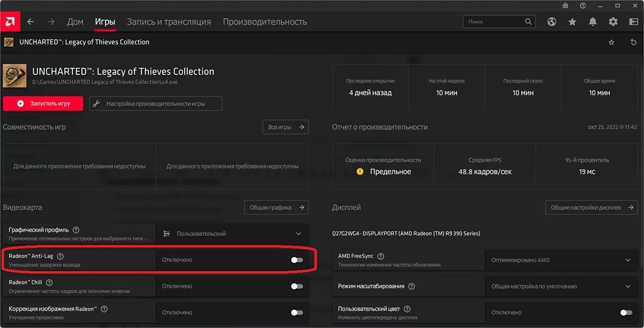Click into the Поиск search field
644x328 pixels.
click(495, 22)
